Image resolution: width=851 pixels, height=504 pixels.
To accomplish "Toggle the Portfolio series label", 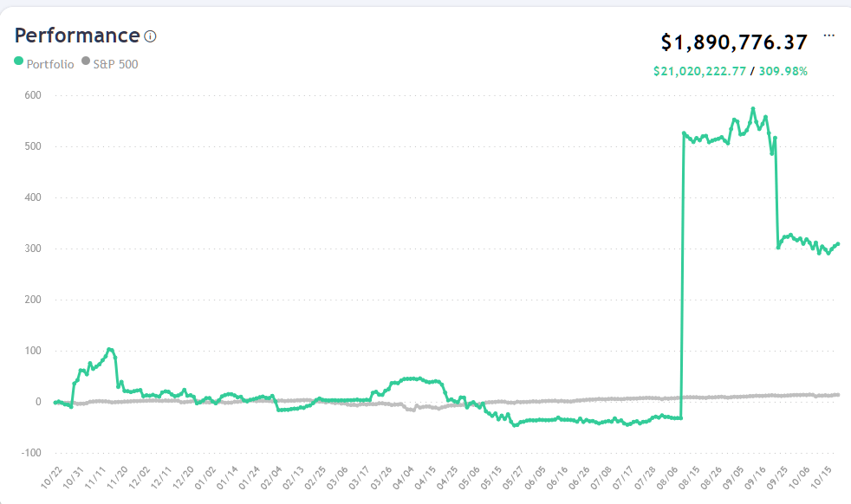I will point(50,63).
